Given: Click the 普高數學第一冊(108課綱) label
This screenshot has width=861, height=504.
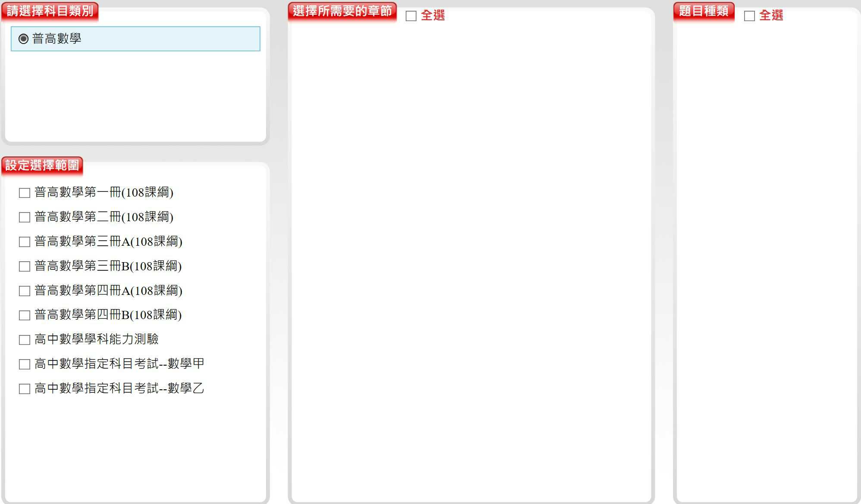Looking at the screenshot, I should (x=104, y=192).
